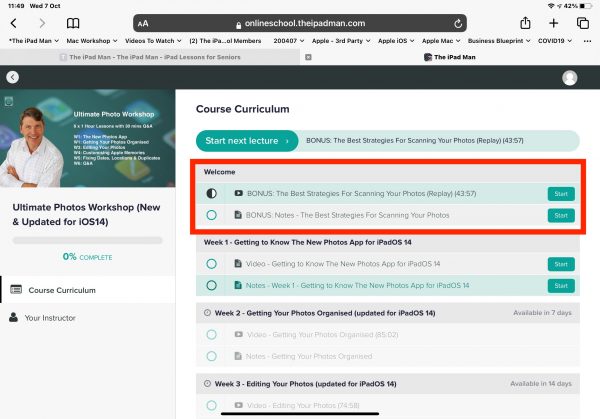Tap the battery status indicator

click(585, 6)
